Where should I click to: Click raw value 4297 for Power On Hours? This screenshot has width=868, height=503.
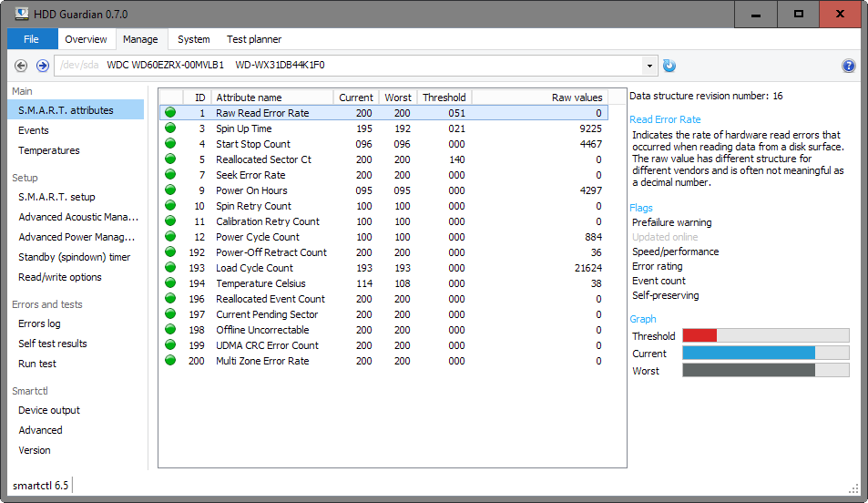[591, 190]
